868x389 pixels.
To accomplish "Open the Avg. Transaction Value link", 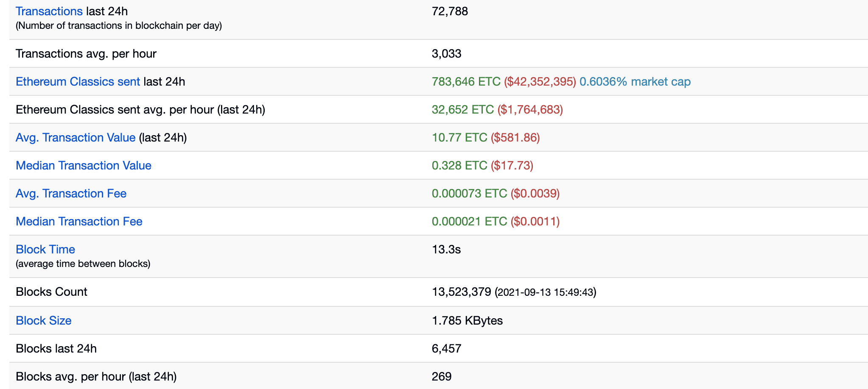I will pyautogui.click(x=76, y=137).
